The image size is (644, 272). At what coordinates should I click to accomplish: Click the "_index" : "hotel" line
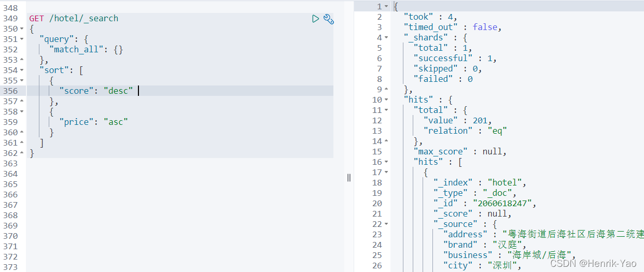480,182
